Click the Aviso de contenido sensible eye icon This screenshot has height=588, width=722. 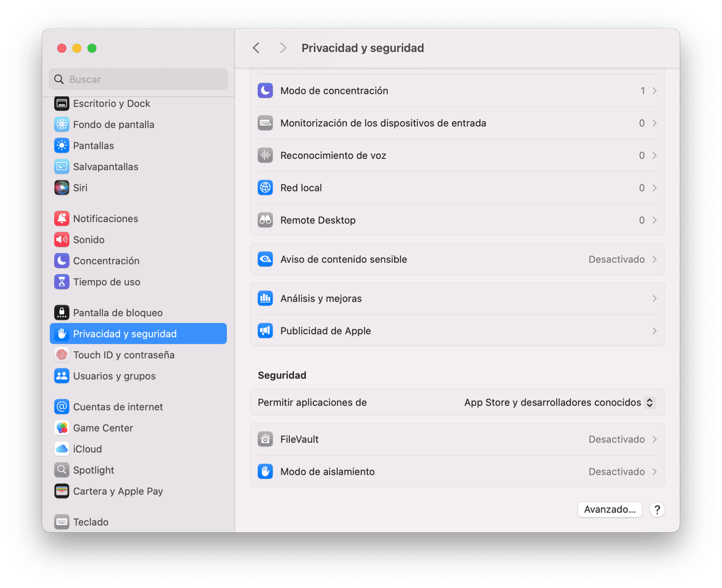[x=265, y=259]
